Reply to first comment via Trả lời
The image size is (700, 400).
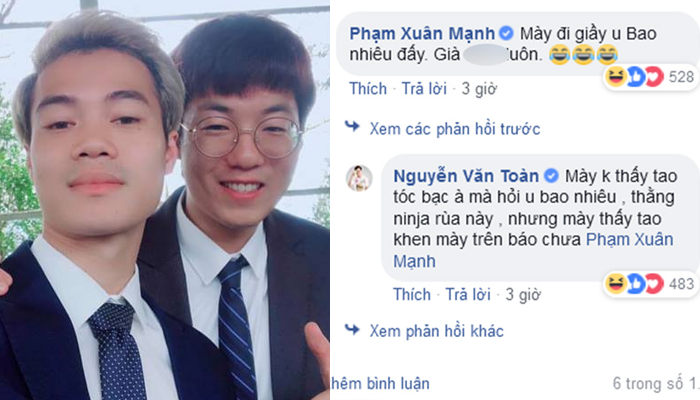(424, 89)
